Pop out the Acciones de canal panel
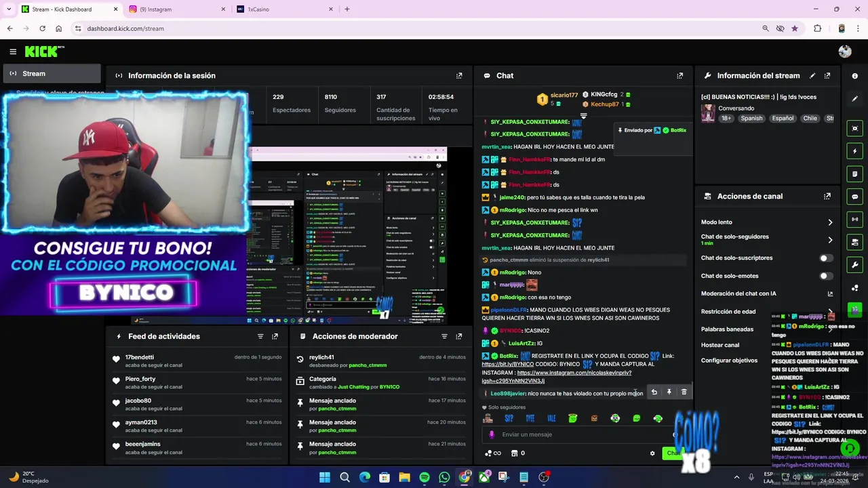 tap(827, 197)
